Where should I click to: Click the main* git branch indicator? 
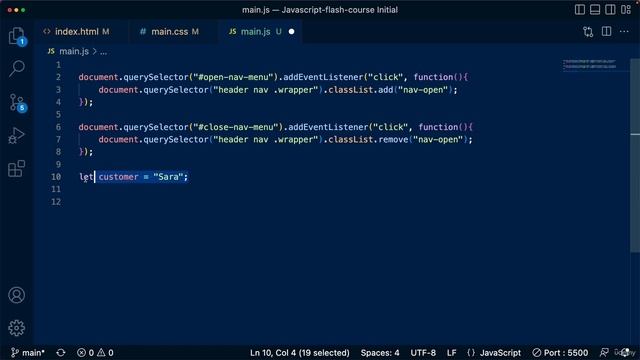pyautogui.click(x=28, y=353)
